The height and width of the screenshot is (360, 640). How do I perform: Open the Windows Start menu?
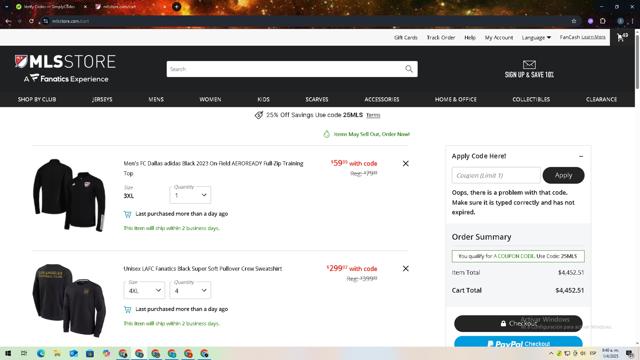[8, 353]
